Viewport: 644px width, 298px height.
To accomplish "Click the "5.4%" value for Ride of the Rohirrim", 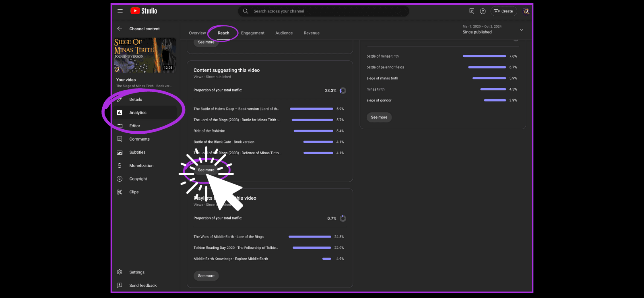I will [340, 131].
